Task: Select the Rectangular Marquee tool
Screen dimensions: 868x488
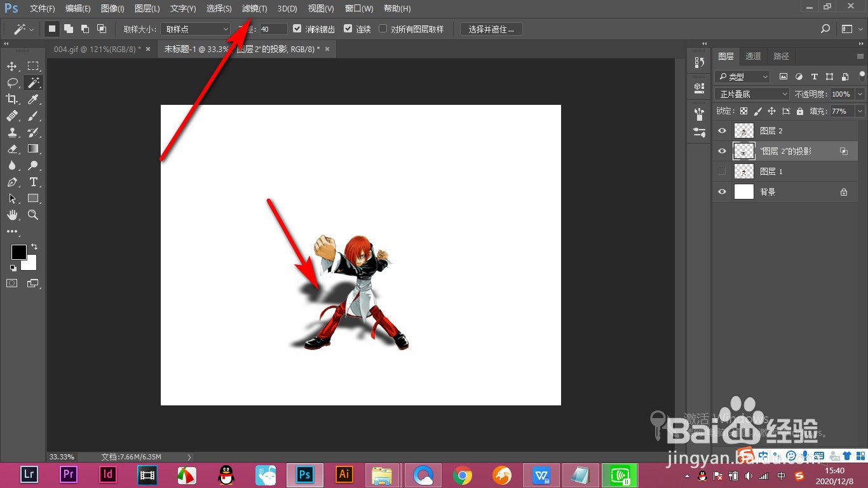Action: 33,66
